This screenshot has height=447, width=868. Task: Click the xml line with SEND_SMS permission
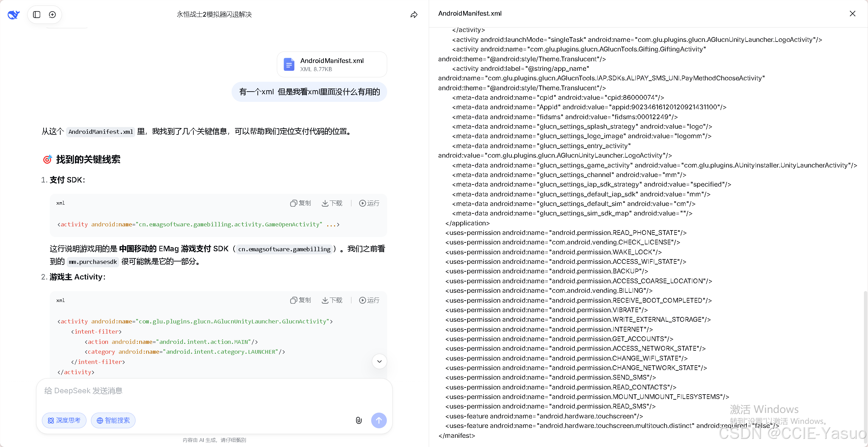coord(551,378)
